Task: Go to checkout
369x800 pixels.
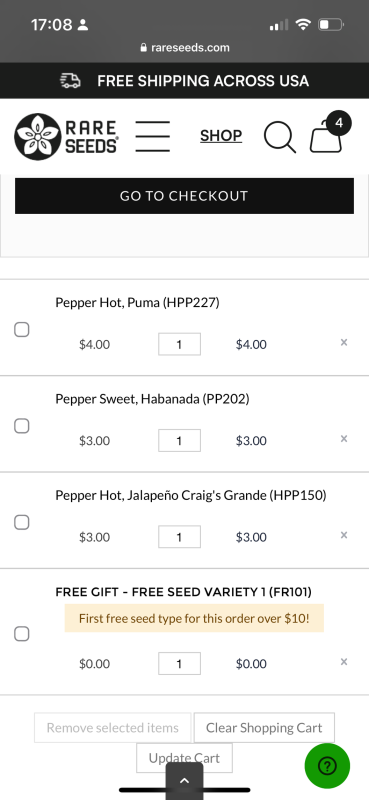Action: pos(184,196)
